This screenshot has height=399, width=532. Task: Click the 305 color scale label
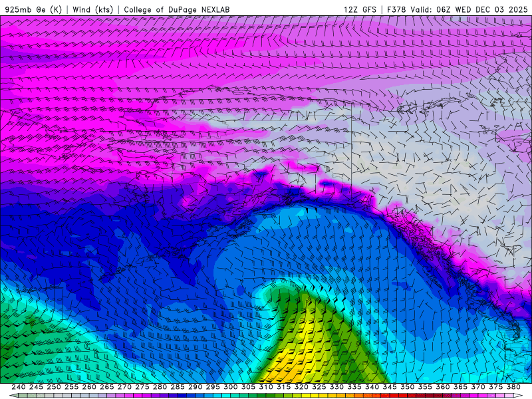[248, 387]
